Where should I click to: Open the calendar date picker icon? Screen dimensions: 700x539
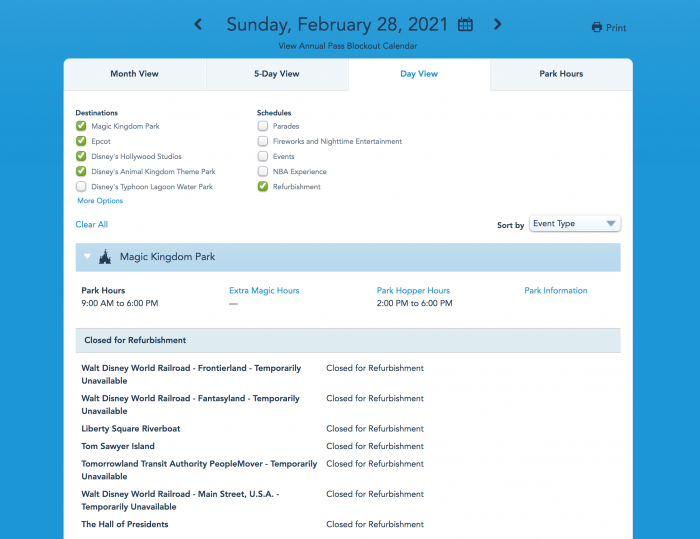click(465, 25)
